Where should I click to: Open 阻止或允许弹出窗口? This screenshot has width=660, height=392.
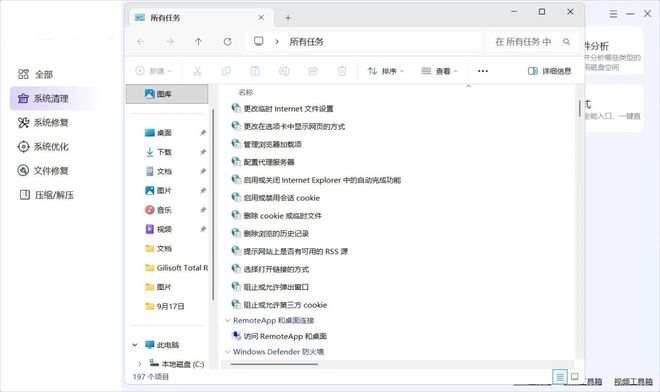[x=270, y=287]
